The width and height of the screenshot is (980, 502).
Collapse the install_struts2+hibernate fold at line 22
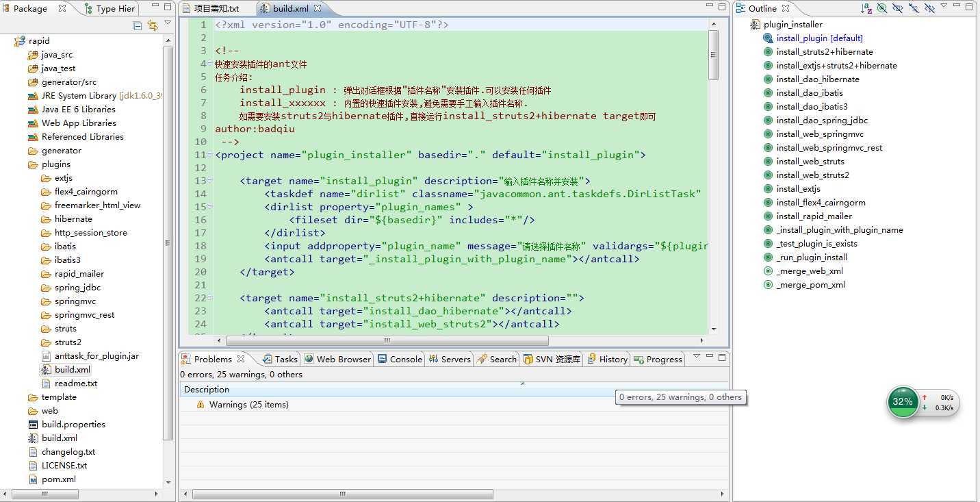tap(211, 298)
